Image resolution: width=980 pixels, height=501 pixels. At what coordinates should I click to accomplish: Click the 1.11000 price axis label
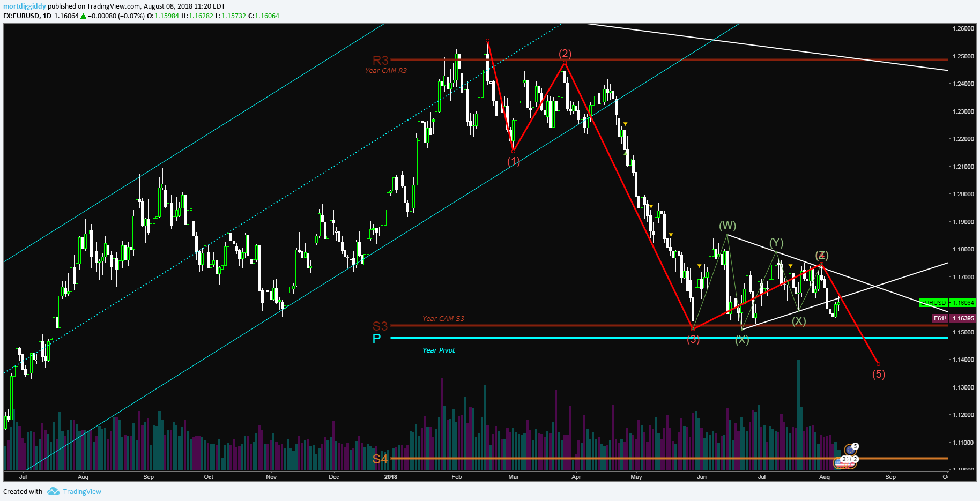click(x=963, y=443)
